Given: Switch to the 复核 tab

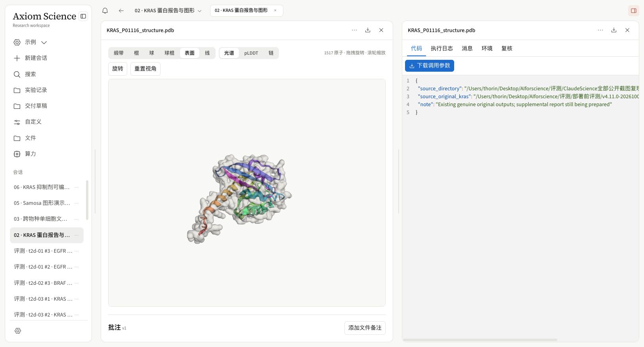Looking at the screenshot, I should [507, 48].
